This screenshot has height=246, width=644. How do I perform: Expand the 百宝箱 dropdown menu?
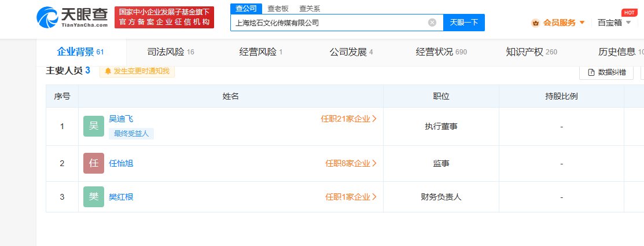628,23
